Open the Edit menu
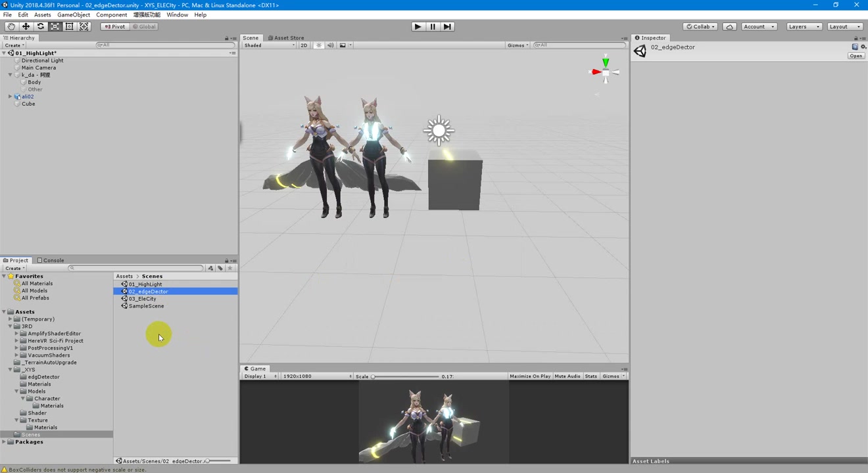The height and width of the screenshot is (473, 868). pos(23,14)
